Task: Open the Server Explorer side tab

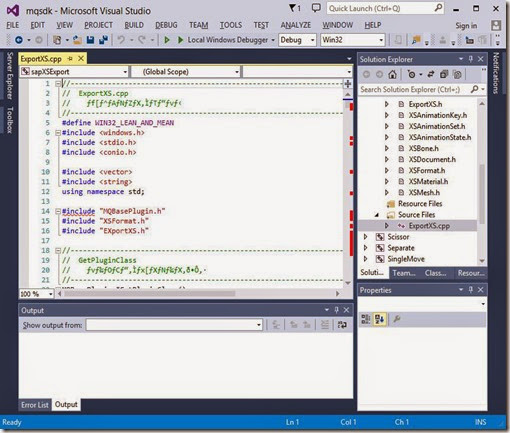Action: tap(9, 76)
